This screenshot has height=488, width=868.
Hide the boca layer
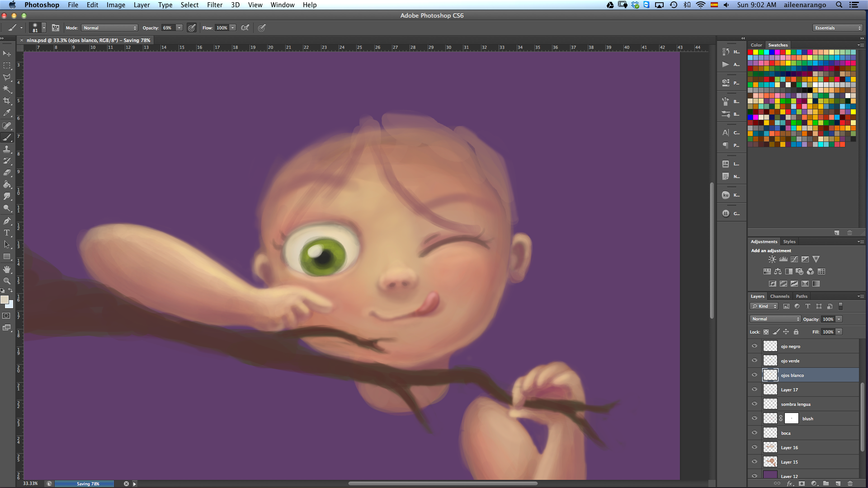755,433
